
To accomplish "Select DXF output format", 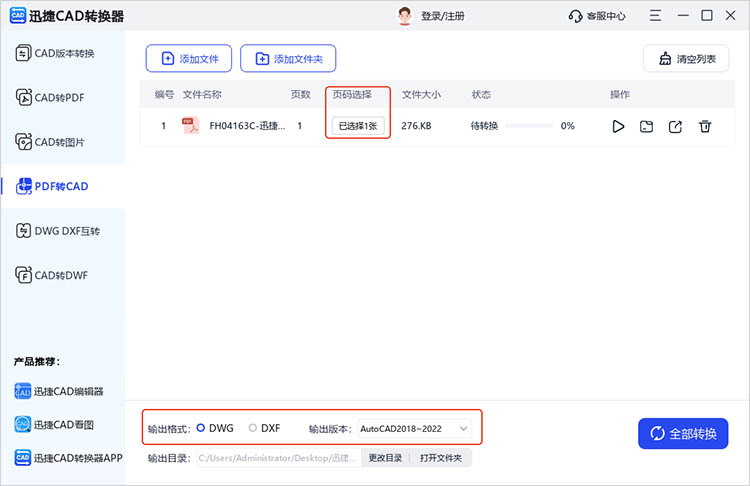I will point(253,428).
